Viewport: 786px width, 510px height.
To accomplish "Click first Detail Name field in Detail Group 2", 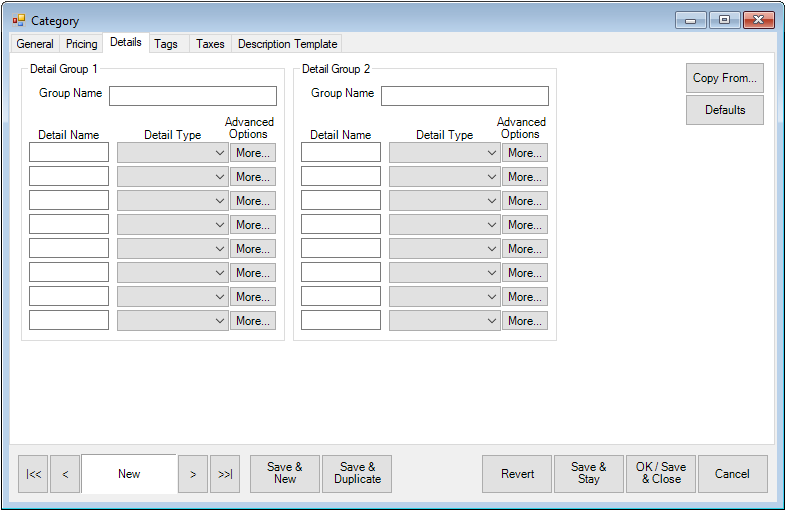I will pos(341,153).
